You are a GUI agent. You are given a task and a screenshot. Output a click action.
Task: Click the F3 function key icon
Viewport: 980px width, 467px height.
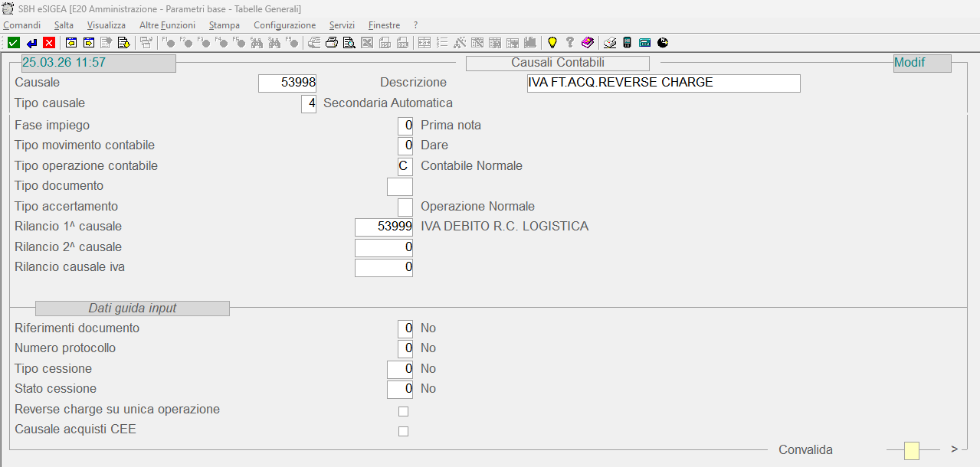[204, 43]
